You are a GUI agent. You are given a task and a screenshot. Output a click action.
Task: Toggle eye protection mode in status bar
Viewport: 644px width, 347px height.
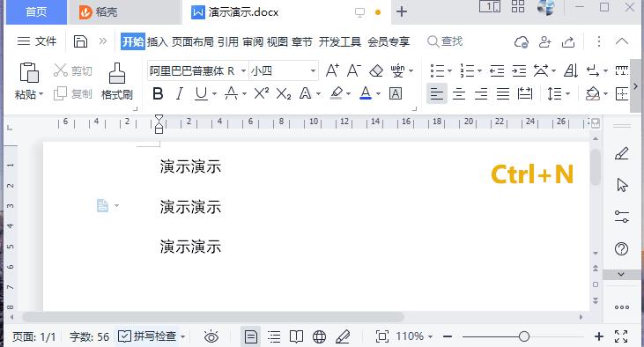tap(211, 336)
